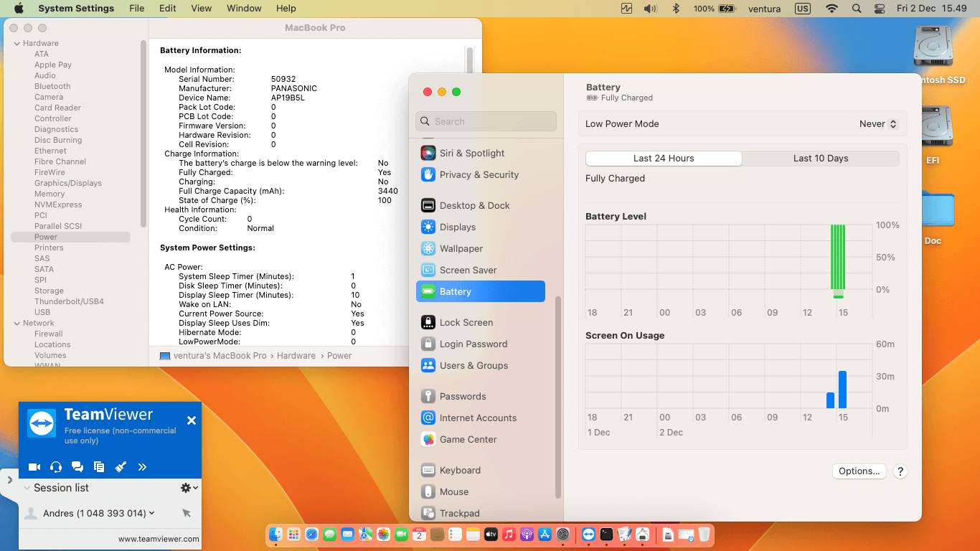
Task: Open Andres session dropdown chevron
Action: [x=151, y=513]
